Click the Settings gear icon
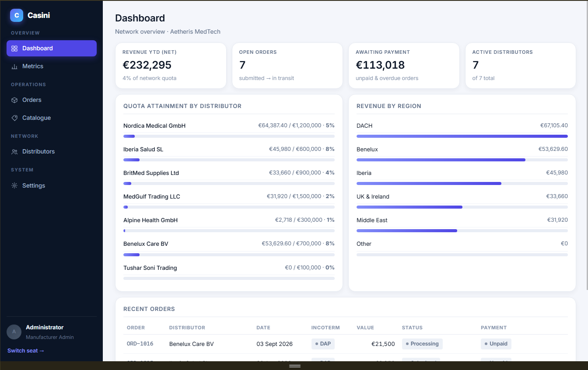 click(x=14, y=186)
